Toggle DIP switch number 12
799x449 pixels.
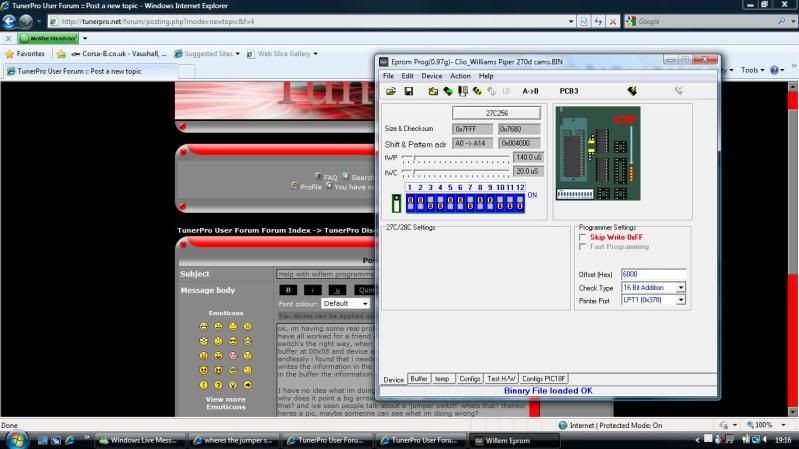point(520,204)
